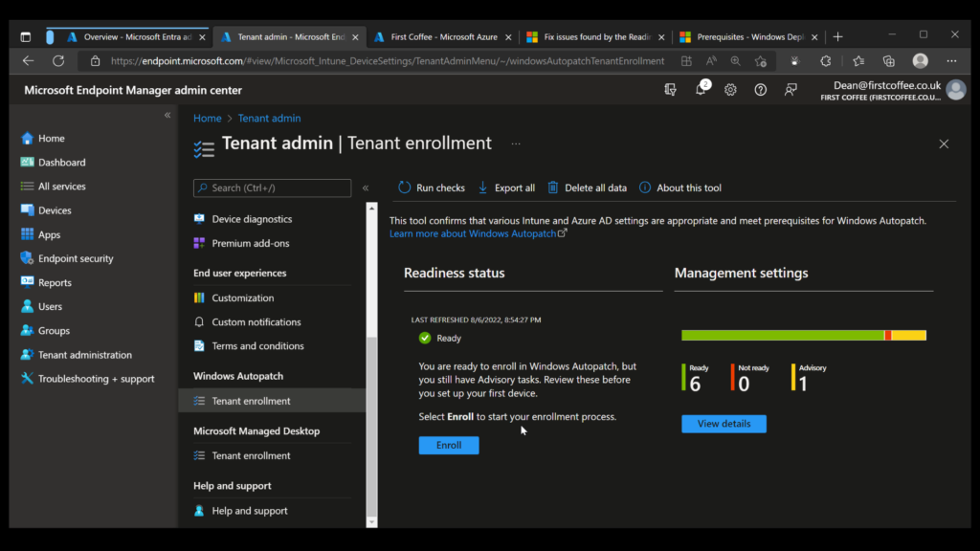Click the Enroll button
The height and width of the screenshot is (551, 980).
click(448, 445)
